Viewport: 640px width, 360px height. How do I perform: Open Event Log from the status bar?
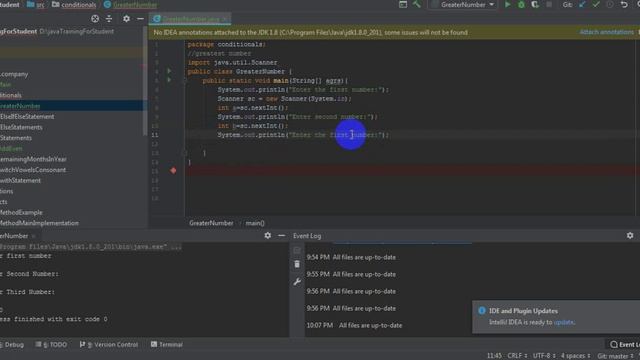(x=624, y=344)
